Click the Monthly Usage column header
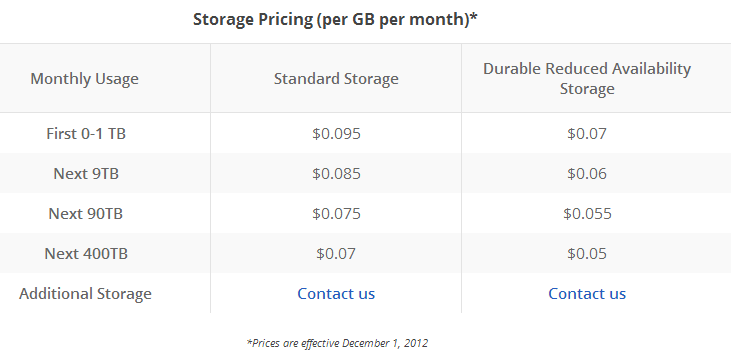This screenshot has height=360, width=731. coord(84,78)
